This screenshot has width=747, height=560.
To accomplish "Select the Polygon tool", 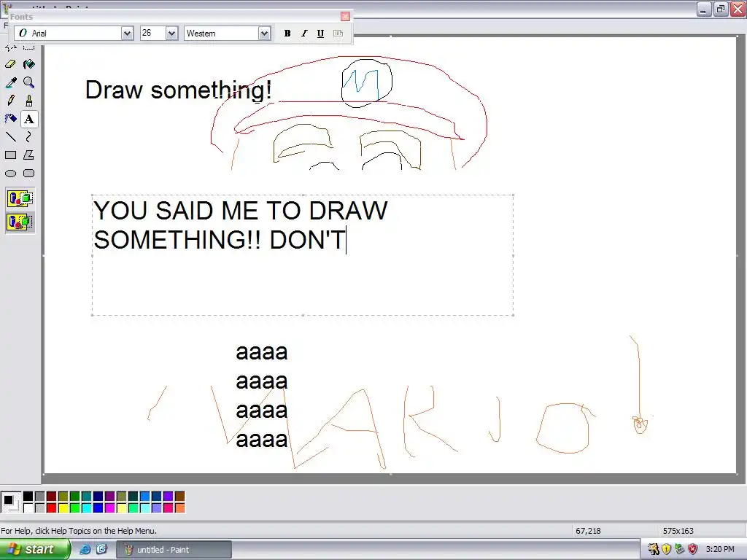I will click(x=29, y=155).
